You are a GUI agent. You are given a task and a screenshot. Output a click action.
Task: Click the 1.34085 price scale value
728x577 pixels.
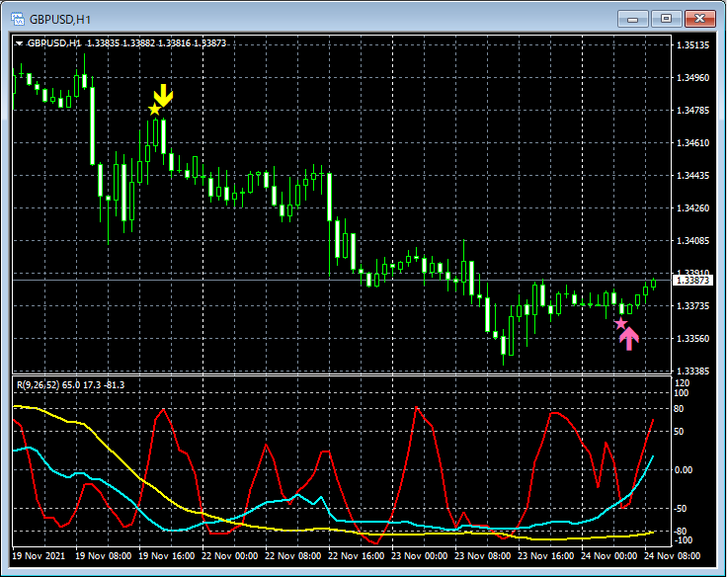coord(693,241)
